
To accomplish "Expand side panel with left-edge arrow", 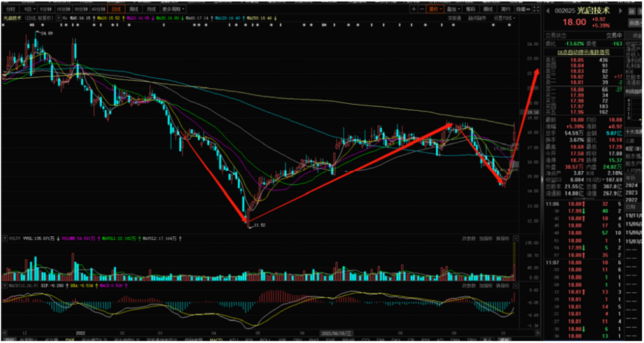I will (x=542, y=179).
